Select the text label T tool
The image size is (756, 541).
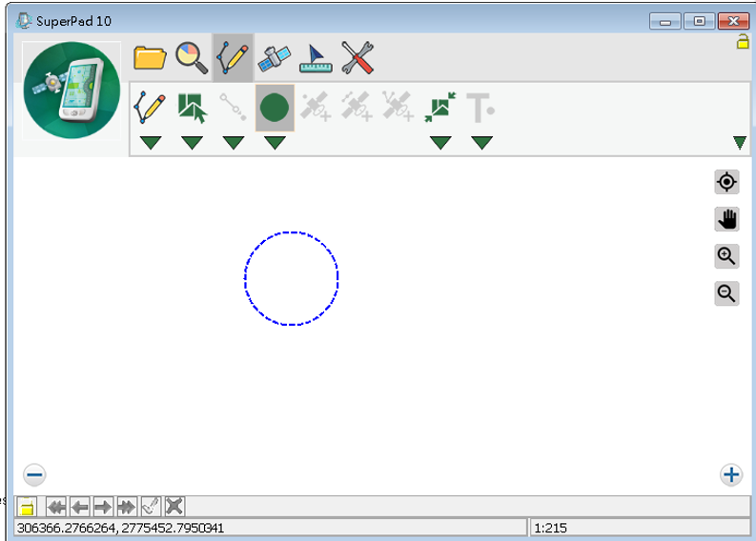coord(480,108)
